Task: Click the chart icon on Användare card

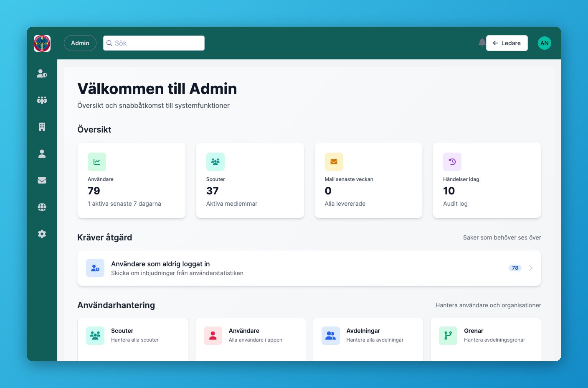Action: pyautogui.click(x=97, y=162)
